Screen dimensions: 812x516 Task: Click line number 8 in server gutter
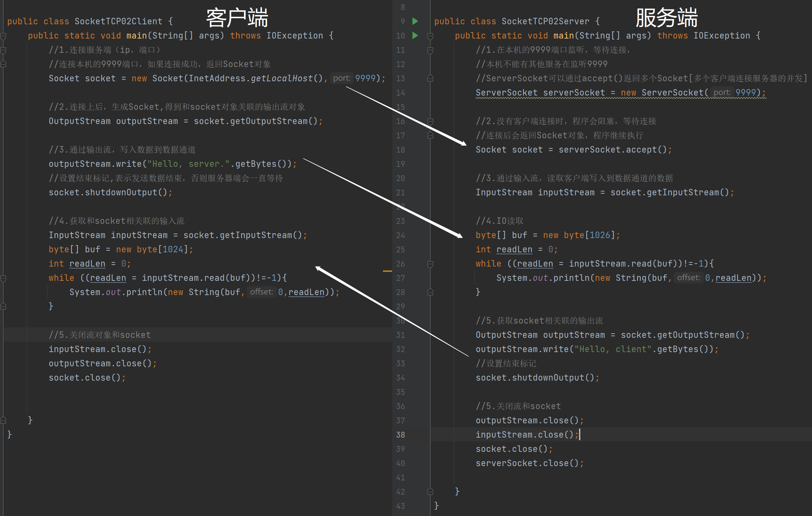tap(403, 7)
